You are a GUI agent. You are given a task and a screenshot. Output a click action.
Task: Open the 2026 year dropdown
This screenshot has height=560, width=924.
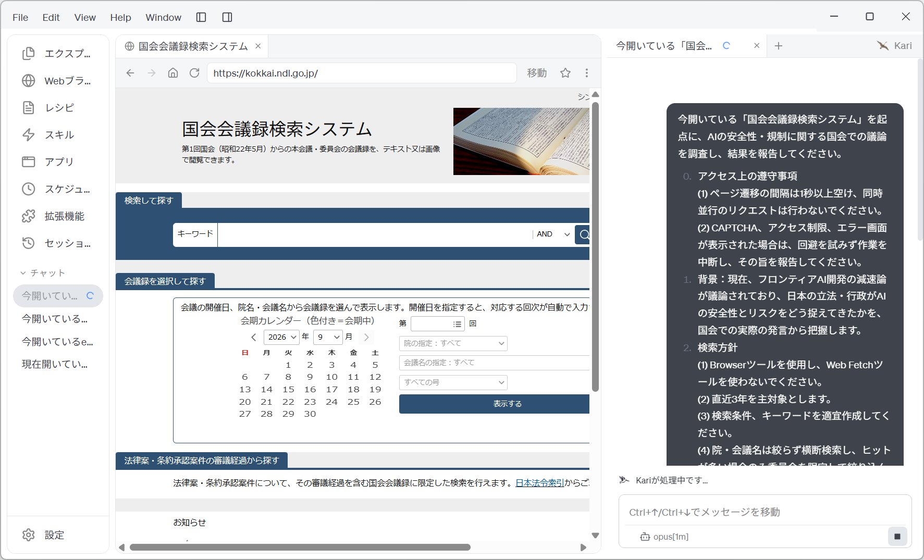[282, 337]
